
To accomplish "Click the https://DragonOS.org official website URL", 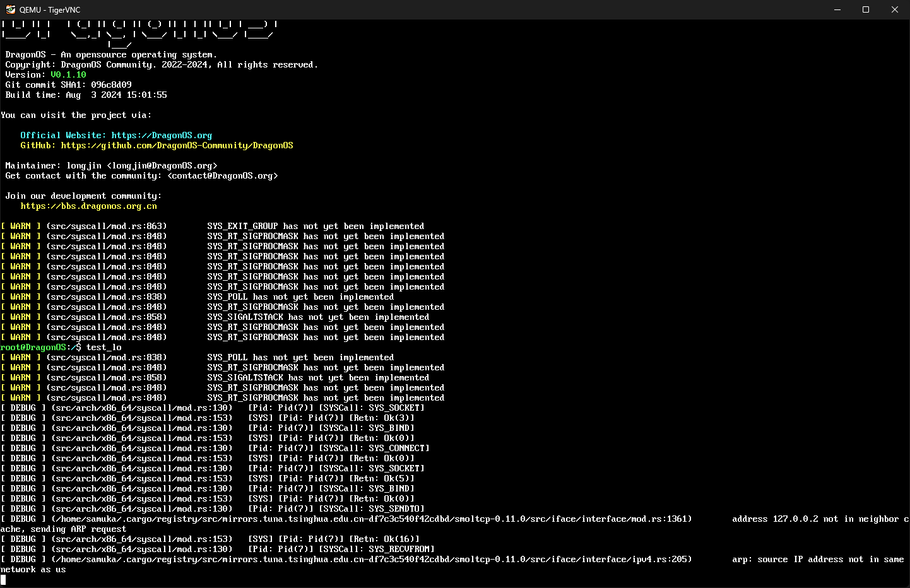I will click(x=162, y=136).
